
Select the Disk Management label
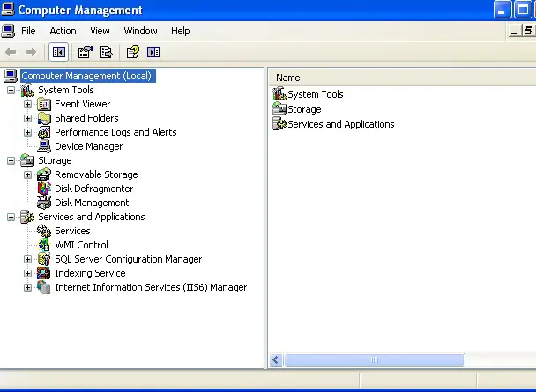coord(92,203)
